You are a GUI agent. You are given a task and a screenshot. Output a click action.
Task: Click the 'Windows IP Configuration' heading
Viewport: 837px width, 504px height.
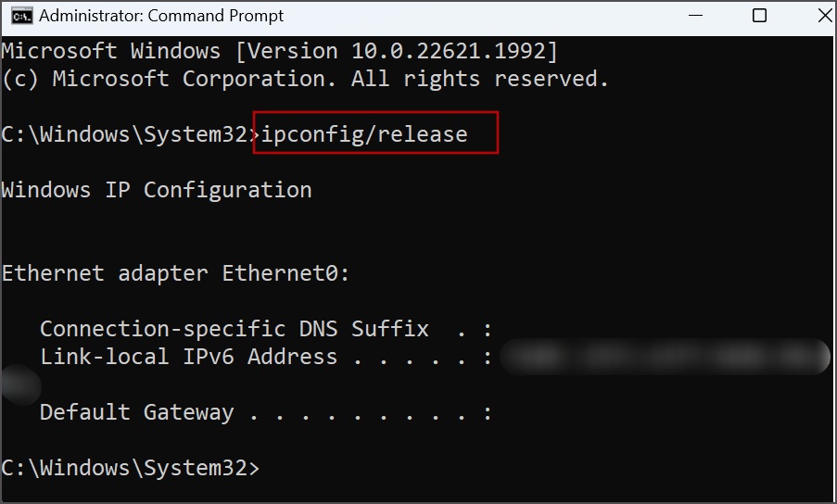(157, 191)
